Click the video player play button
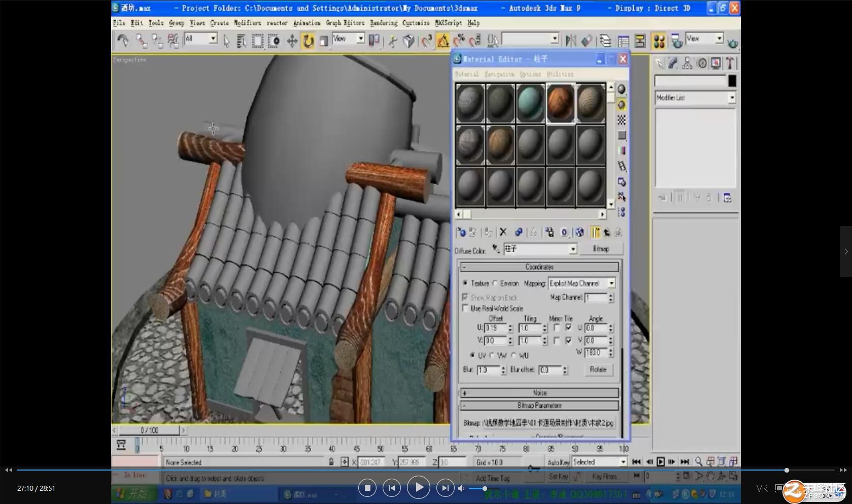Image resolution: width=852 pixels, height=504 pixels. click(419, 488)
